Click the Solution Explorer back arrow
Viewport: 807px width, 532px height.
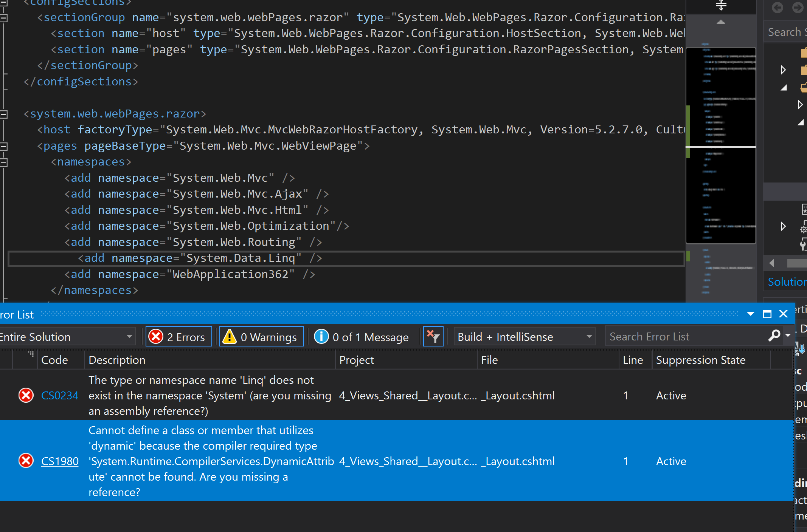coord(778,7)
